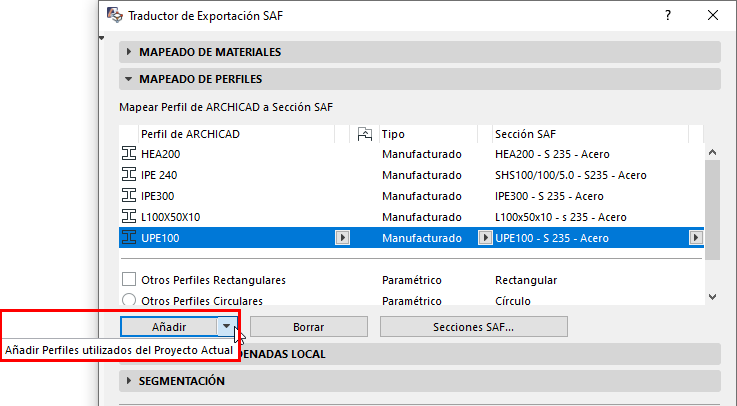Open UPE100 SAF section picker arrow

[695, 238]
